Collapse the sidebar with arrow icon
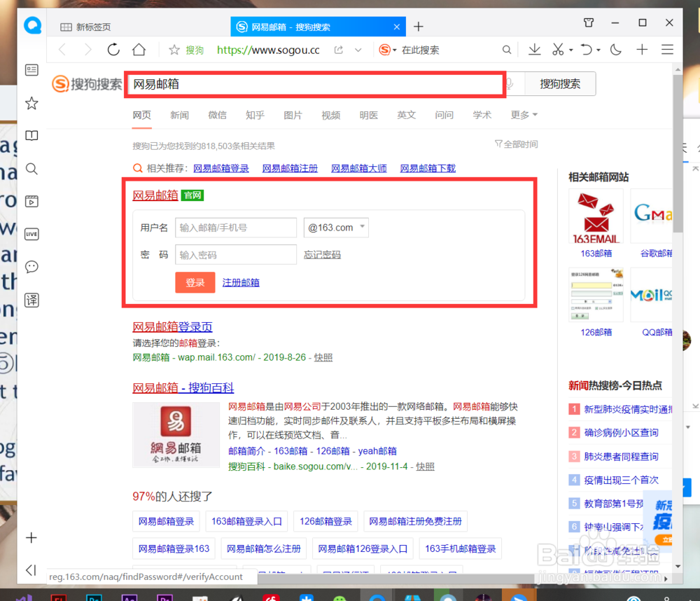The width and height of the screenshot is (700, 601). 31,570
